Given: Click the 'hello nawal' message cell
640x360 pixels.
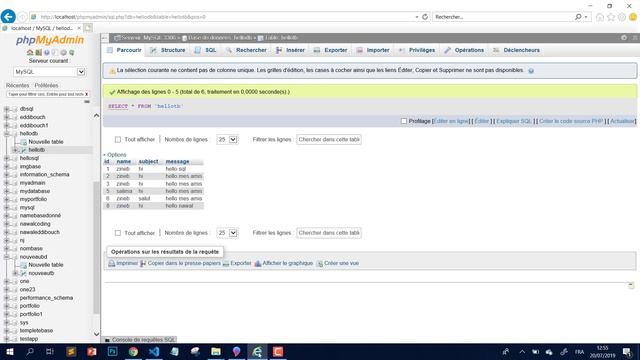Looking at the screenshot, I should tap(179, 206).
